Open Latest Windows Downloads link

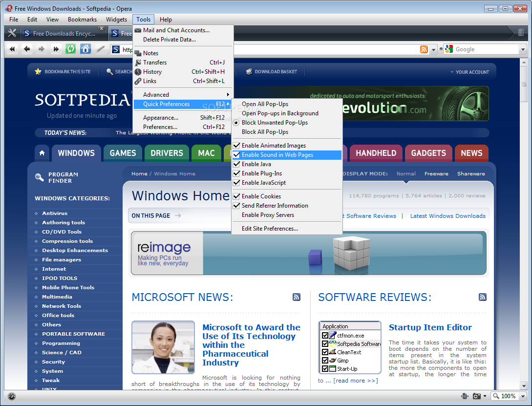[x=448, y=216]
